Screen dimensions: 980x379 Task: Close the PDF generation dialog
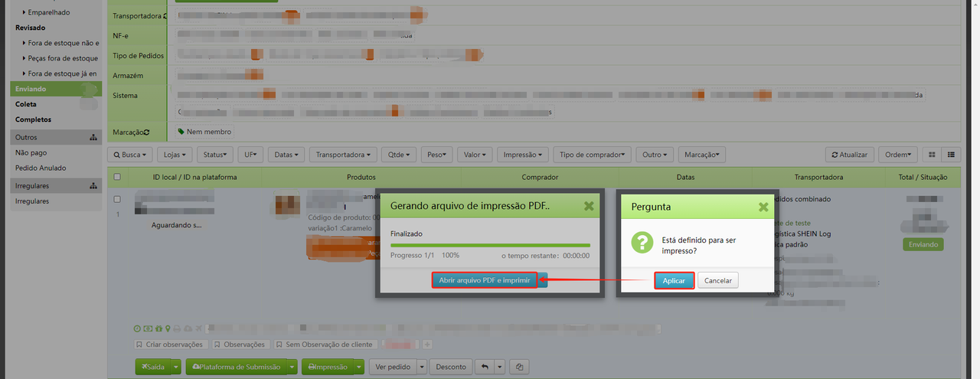[588, 206]
